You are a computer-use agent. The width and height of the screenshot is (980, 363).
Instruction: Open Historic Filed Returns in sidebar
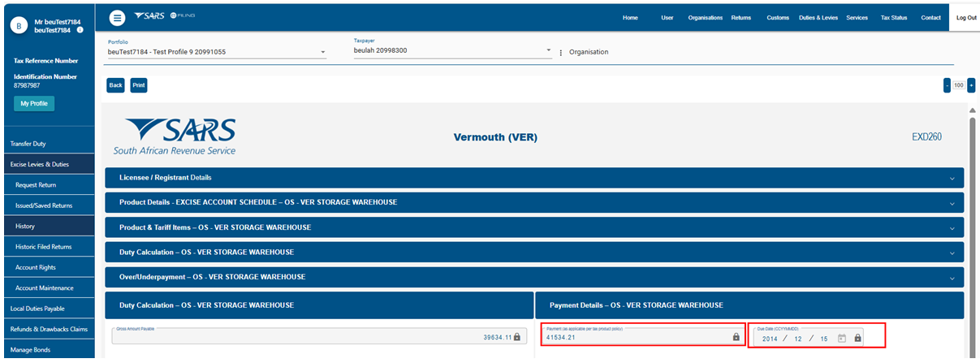(47, 247)
